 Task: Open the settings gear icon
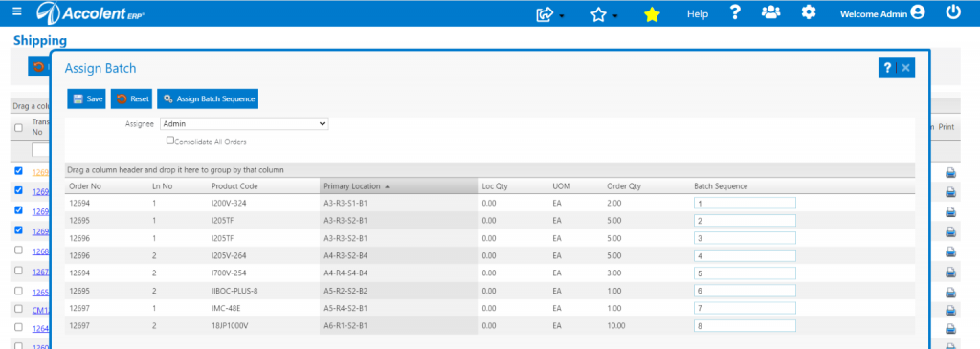click(x=809, y=12)
